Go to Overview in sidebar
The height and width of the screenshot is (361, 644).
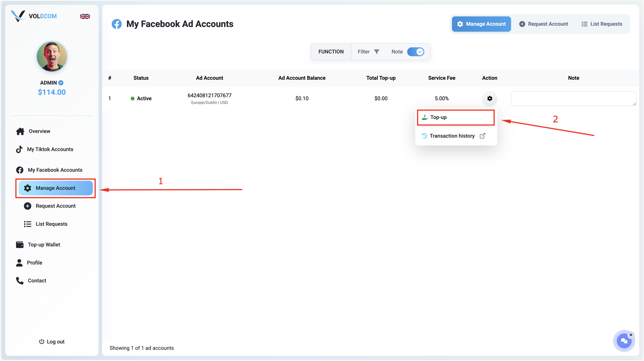pos(40,131)
